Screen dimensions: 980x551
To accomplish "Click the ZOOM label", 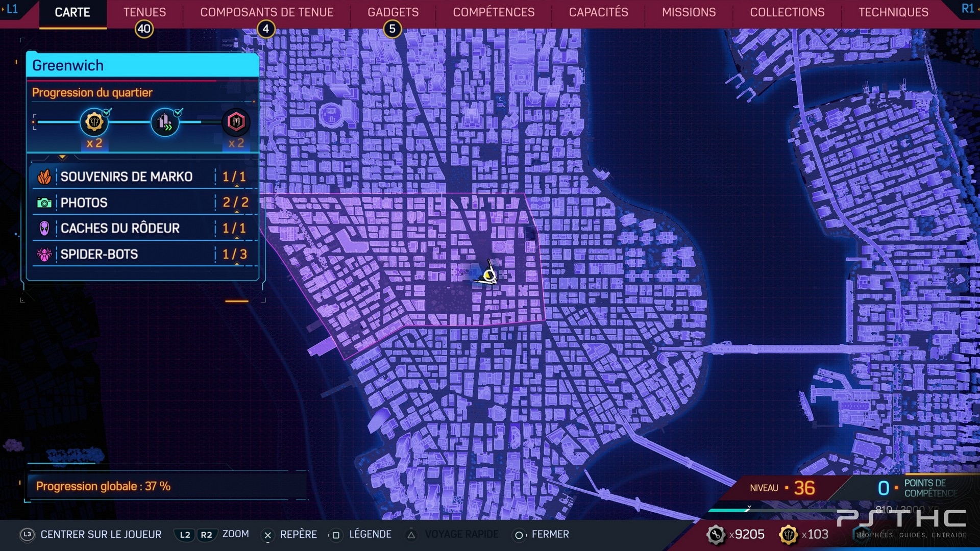I will coord(235,534).
